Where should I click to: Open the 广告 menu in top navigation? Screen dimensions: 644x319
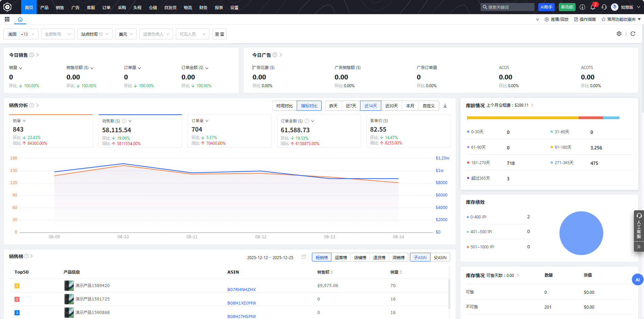pos(75,7)
